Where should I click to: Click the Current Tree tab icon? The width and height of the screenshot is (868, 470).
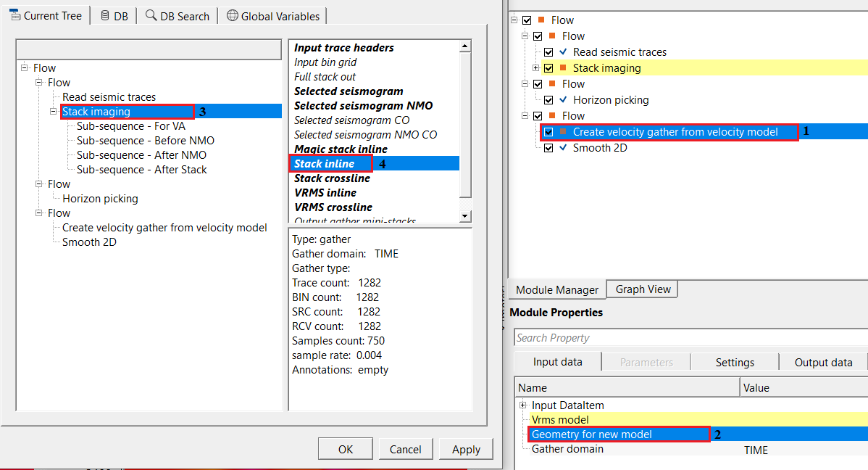(14, 15)
